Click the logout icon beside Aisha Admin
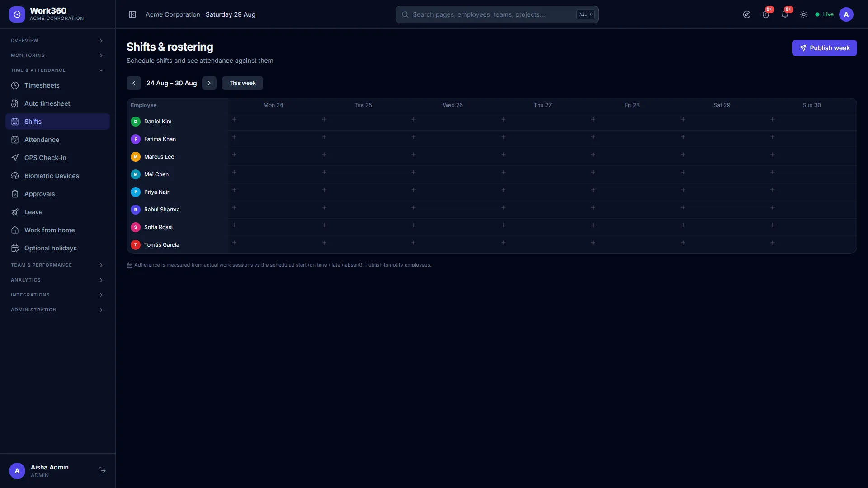This screenshot has height=488, width=868. pyautogui.click(x=102, y=471)
